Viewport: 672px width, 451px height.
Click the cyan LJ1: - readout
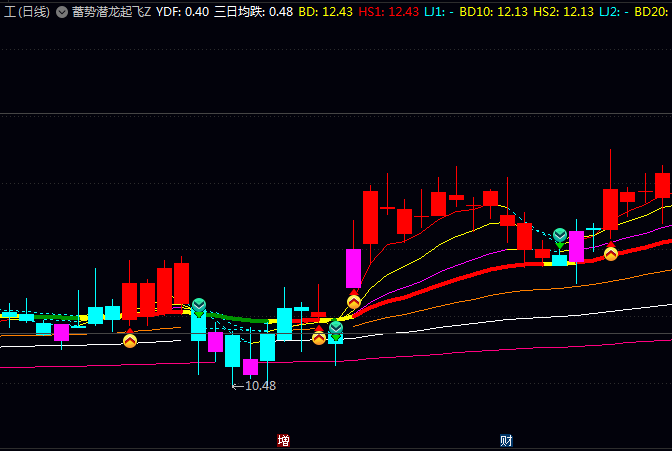pyautogui.click(x=439, y=12)
